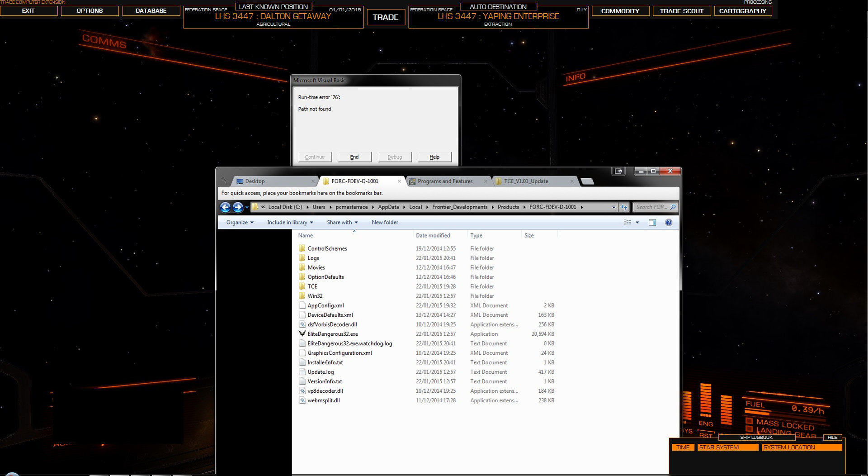Select the ControlSchemes folder icon
This screenshot has width=868, height=476.
click(302, 248)
